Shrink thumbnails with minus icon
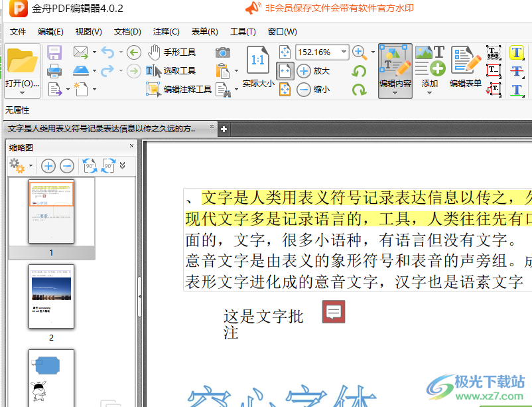Image resolution: width=532 pixels, height=407 pixels. tap(67, 166)
